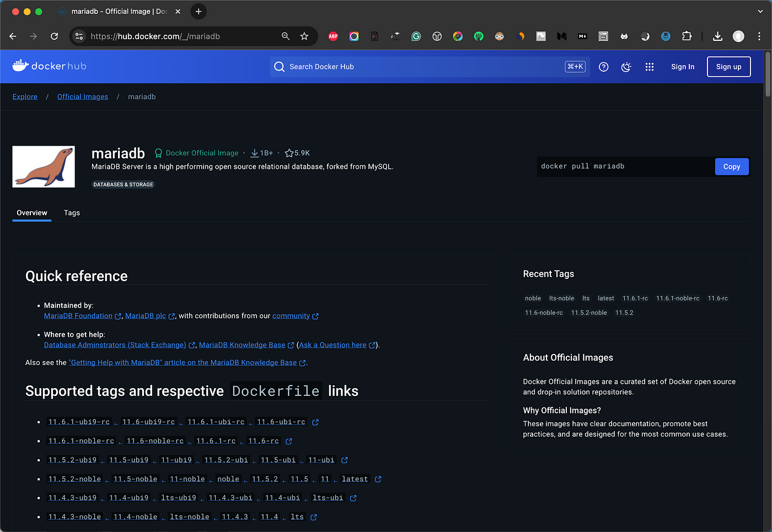Image resolution: width=772 pixels, height=532 pixels.
Task: Click the browser forward arrow
Action: pos(34,36)
